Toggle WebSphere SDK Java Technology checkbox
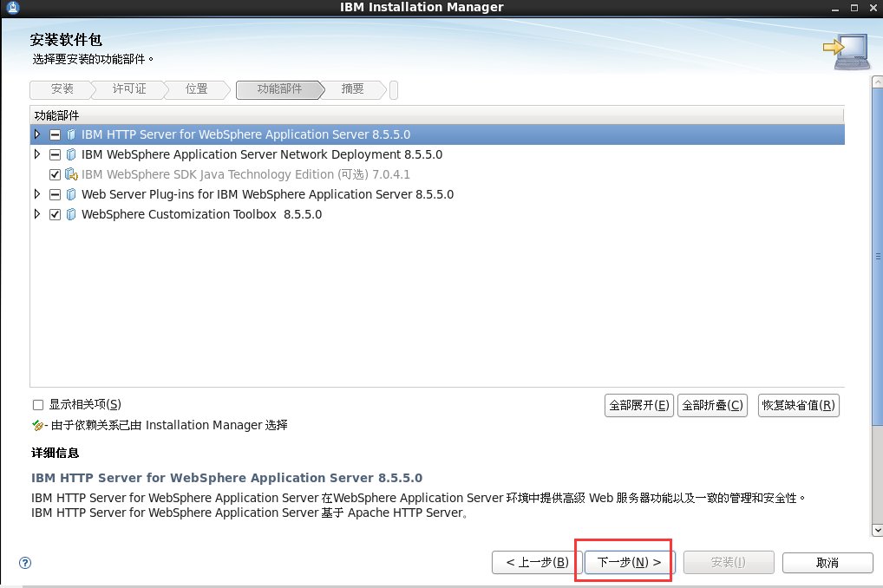883x588 pixels. pyautogui.click(x=55, y=174)
